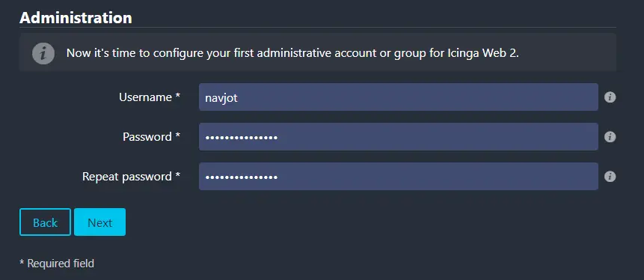644x280 pixels.
Task: Click the large info icon in notice banner
Action: (43, 53)
